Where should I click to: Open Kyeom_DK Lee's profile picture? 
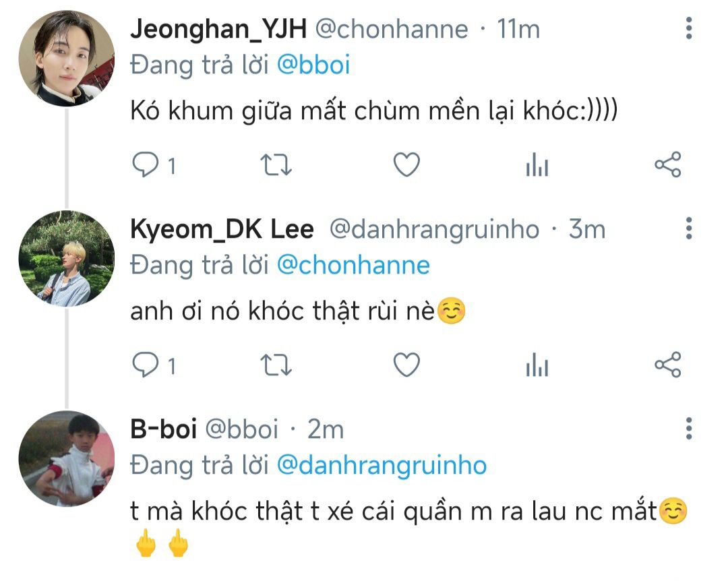tap(66, 259)
